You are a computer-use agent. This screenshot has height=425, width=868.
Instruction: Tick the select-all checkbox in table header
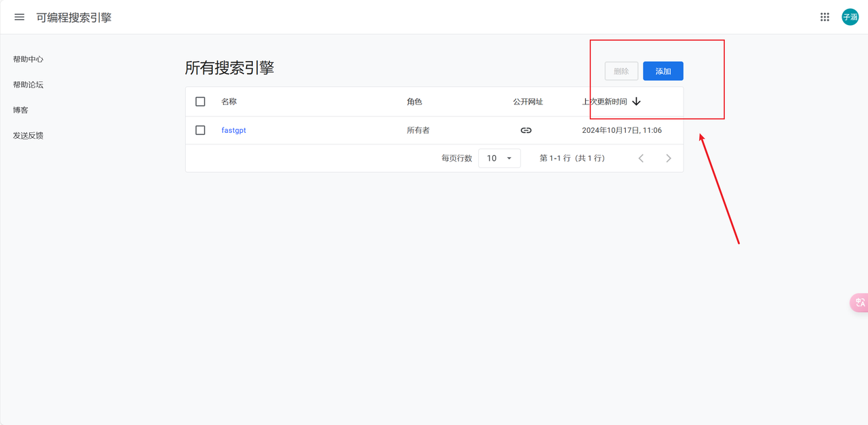(200, 102)
